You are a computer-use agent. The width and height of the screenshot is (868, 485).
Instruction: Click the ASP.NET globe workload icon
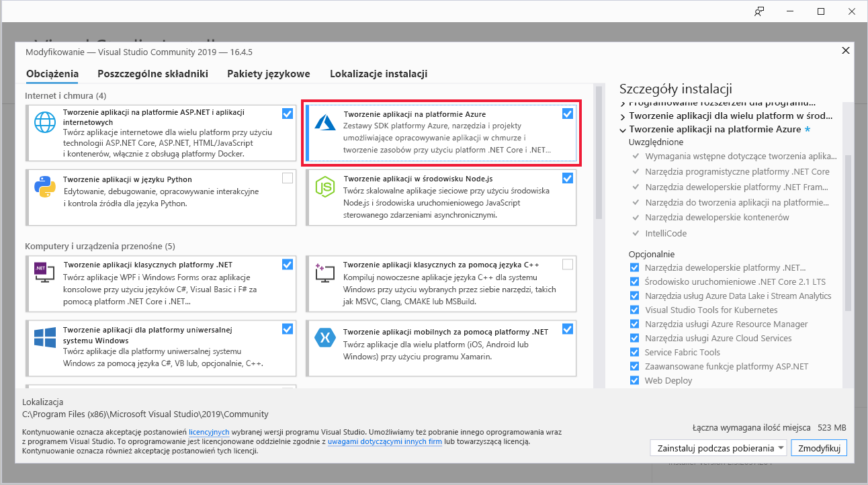coord(46,123)
